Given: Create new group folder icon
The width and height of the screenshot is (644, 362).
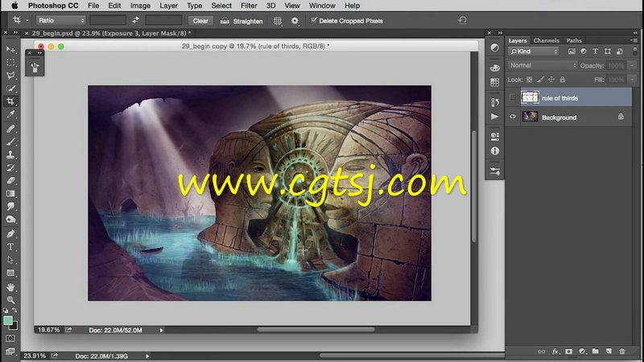Looking at the screenshot, I should (x=596, y=352).
